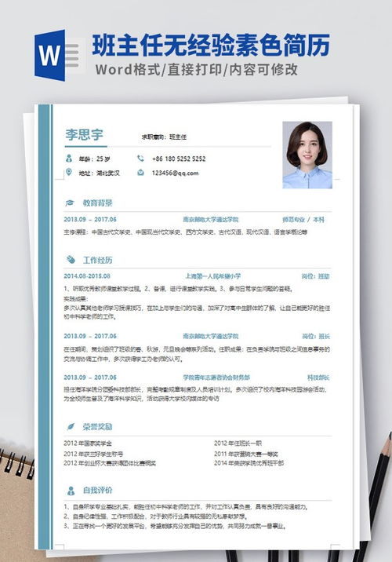Click the address text 湖北武汉
This screenshot has height=562, width=392.
point(108,173)
